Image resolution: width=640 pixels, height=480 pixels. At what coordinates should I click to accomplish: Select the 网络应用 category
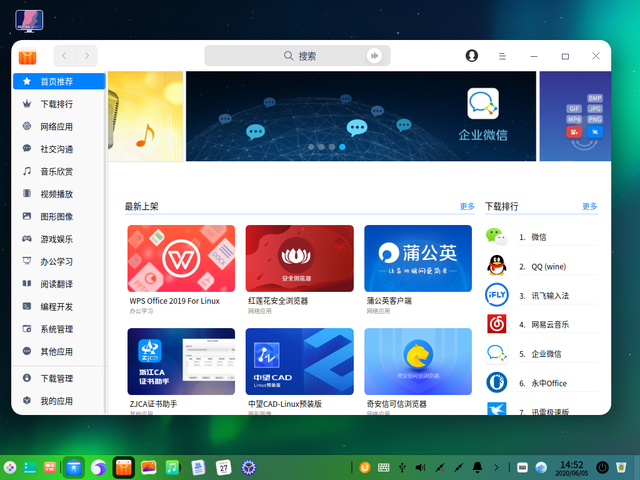click(x=59, y=127)
